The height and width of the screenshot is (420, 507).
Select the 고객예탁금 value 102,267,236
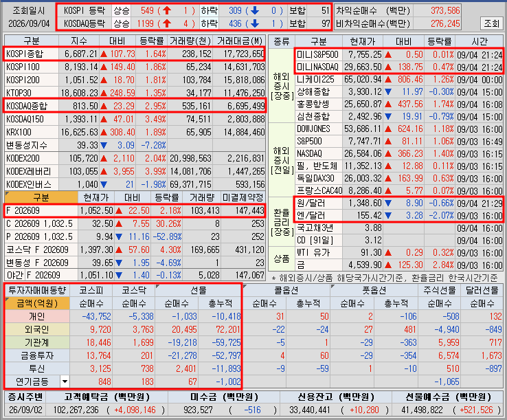click(x=76, y=410)
